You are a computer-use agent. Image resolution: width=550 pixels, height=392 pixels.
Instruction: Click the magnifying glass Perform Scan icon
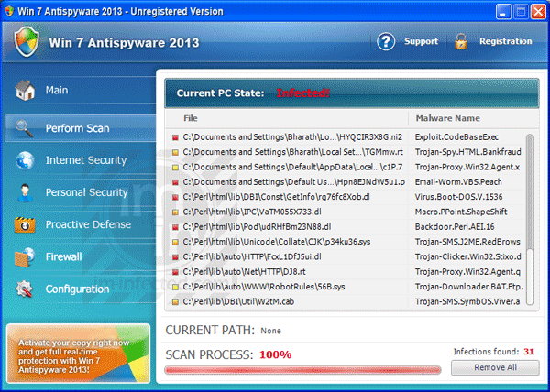25,128
